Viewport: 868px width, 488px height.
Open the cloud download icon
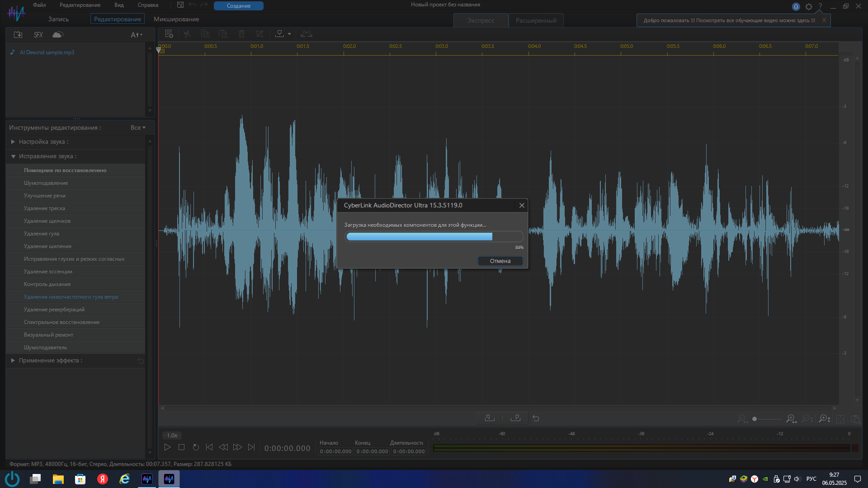(x=58, y=35)
